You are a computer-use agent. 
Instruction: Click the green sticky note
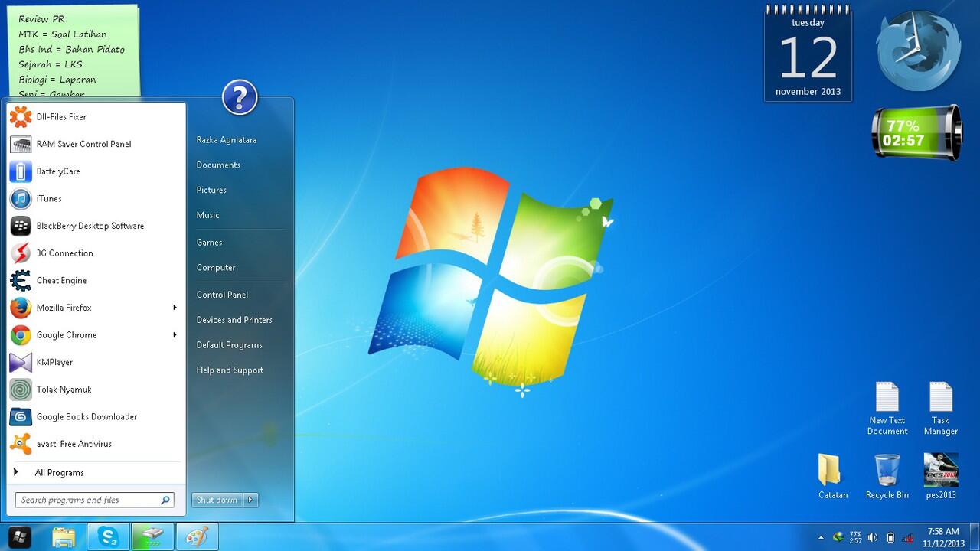click(74, 52)
